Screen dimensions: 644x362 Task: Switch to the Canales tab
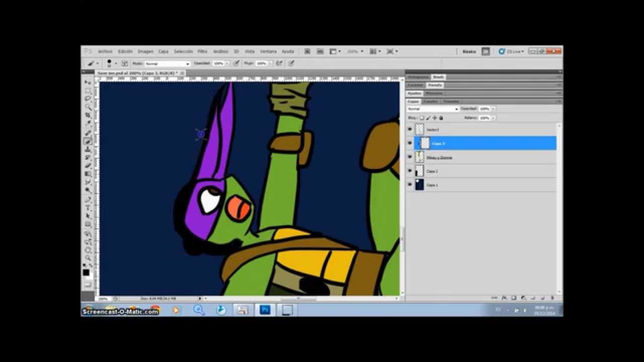coord(430,101)
